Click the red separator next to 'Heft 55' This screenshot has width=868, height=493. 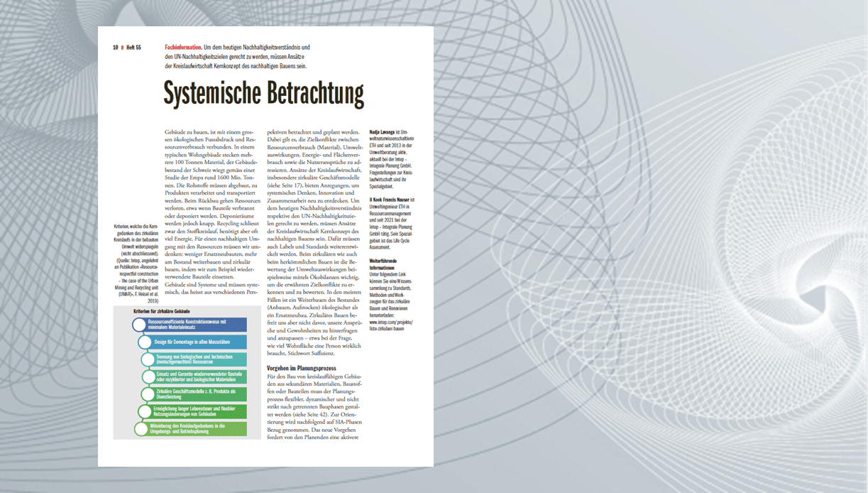(x=122, y=48)
